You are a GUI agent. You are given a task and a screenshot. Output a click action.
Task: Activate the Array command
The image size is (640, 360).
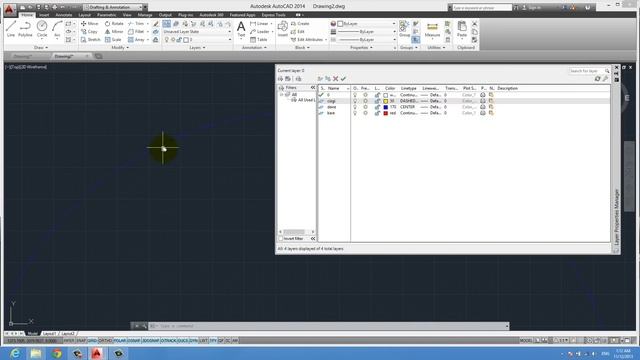coord(136,40)
